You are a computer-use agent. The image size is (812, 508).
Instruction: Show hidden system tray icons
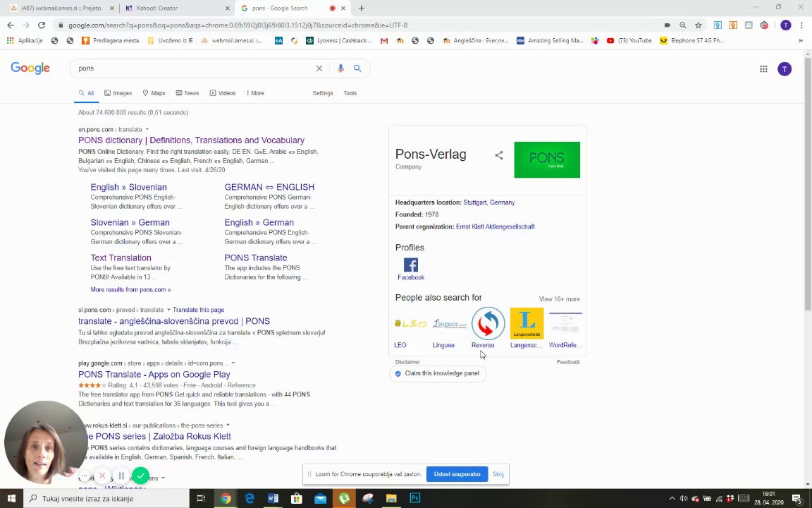click(672, 499)
